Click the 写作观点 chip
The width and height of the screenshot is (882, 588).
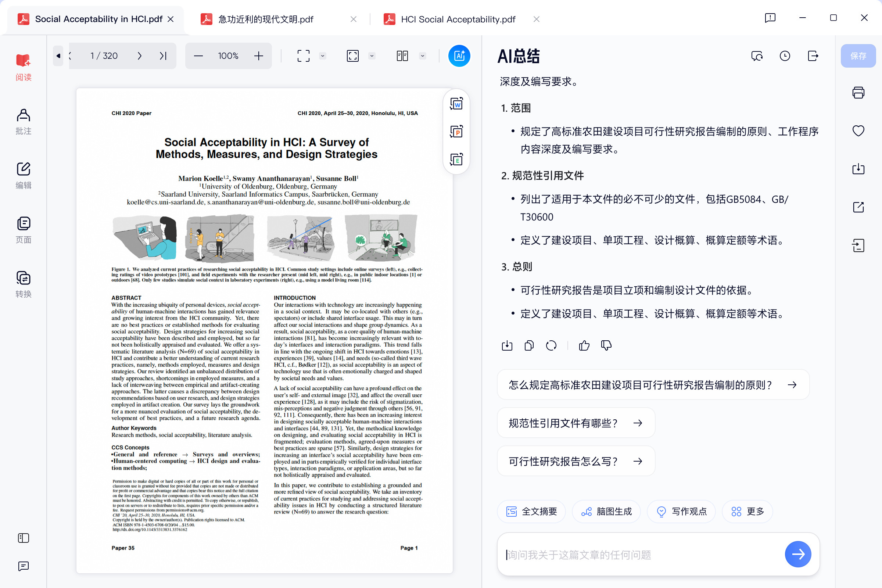pyautogui.click(x=681, y=512)
